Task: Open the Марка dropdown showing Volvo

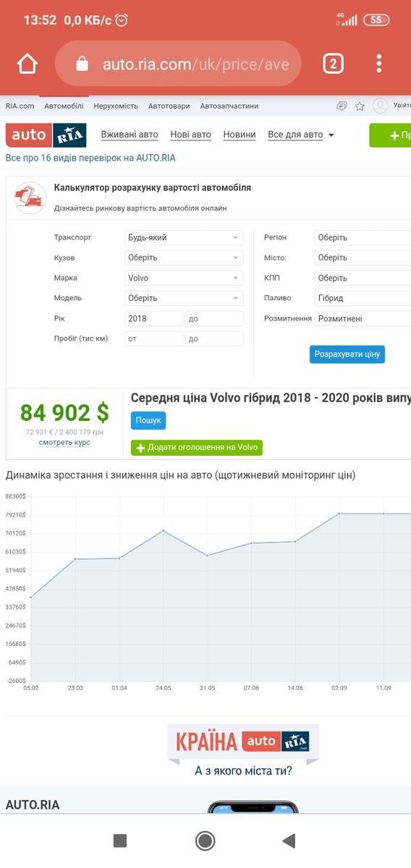Action: 185,278
